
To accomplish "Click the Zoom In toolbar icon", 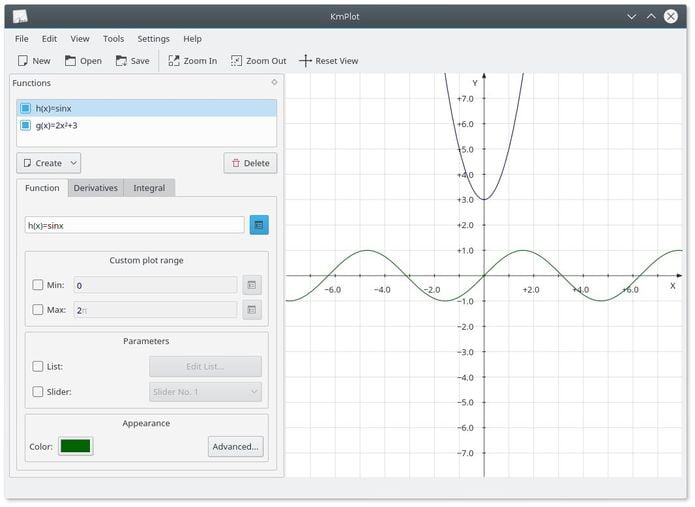I will click(174, 61).
